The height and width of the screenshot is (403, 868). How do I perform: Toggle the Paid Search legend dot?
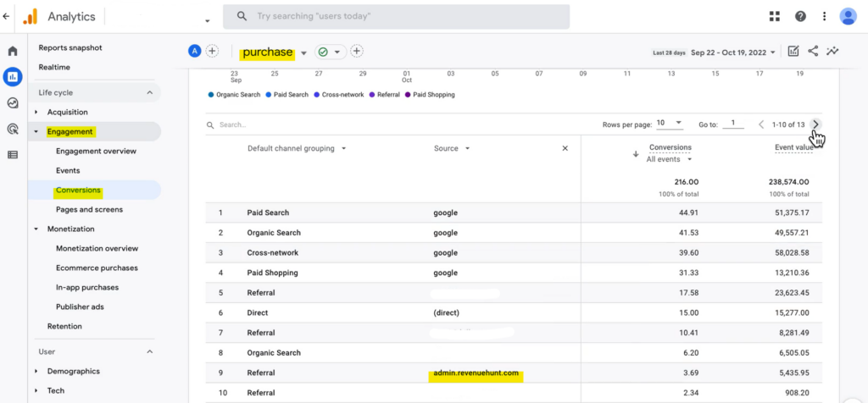269,95
